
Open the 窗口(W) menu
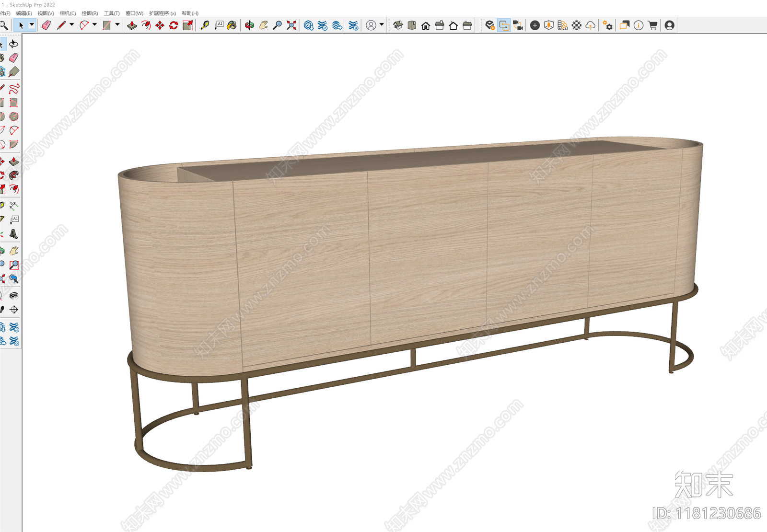click(135, 13)
